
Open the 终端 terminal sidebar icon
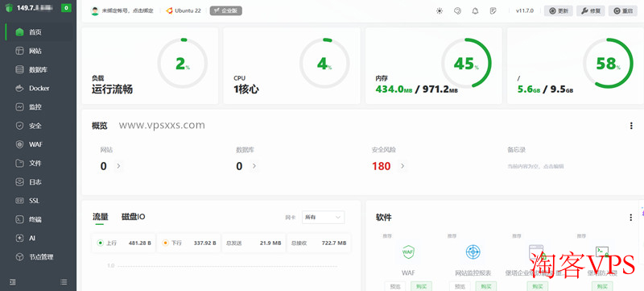[19, 219]
